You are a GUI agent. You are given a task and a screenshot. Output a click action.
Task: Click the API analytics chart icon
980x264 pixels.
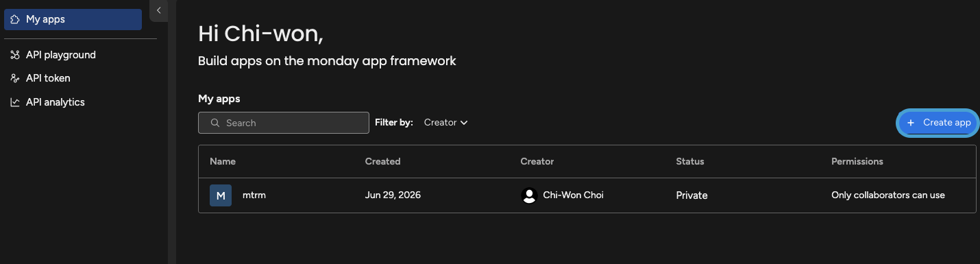tap(14, 102)
